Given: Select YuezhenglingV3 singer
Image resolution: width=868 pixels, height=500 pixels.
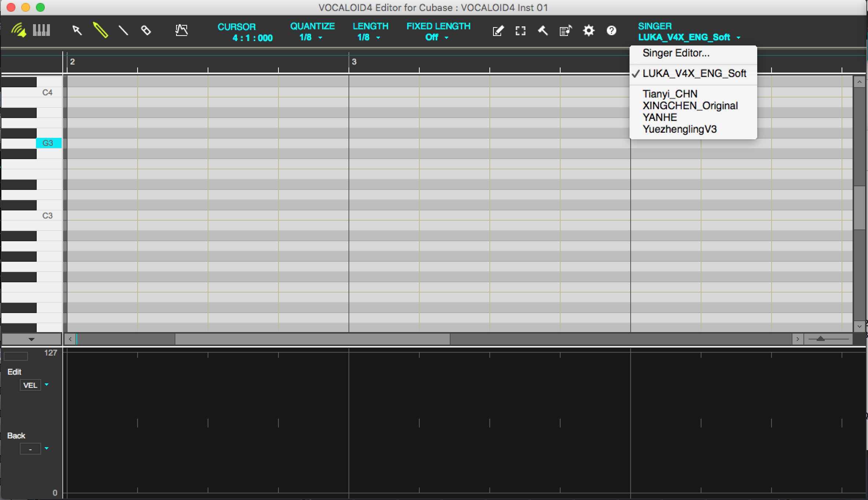Looking at the screenshot, I should (693, 129).
